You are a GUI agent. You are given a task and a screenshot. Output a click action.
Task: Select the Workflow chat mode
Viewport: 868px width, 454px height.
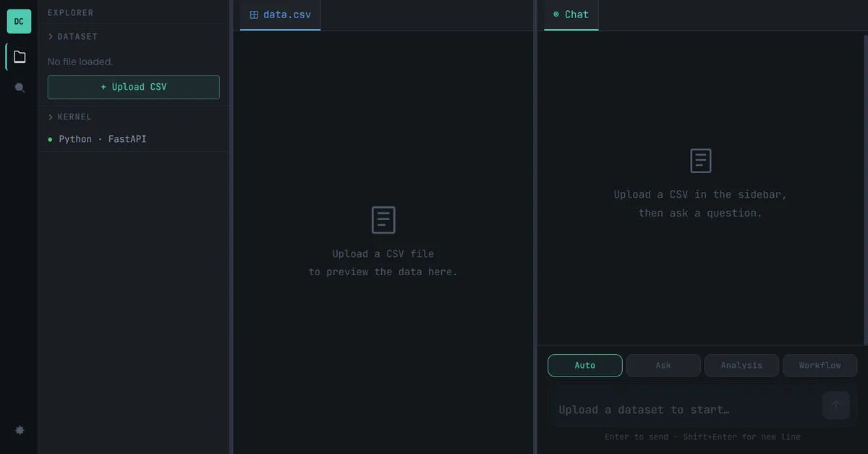pyautogui.click(x=820, y=366)
